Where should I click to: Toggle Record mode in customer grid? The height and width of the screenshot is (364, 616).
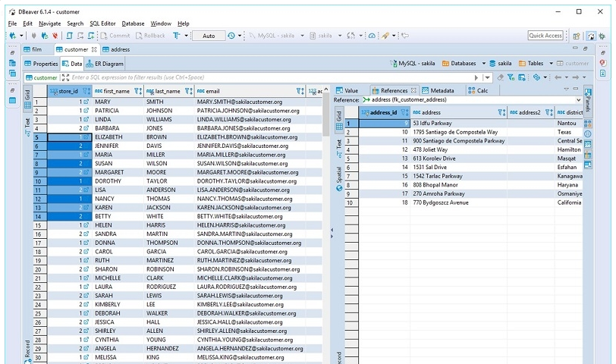click(x=27, y=351)
